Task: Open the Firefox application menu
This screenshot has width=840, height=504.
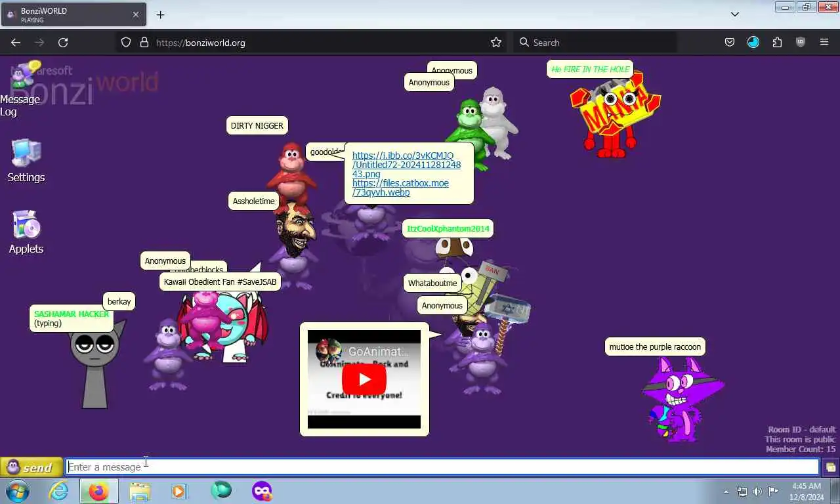Action: coord(824,43)
